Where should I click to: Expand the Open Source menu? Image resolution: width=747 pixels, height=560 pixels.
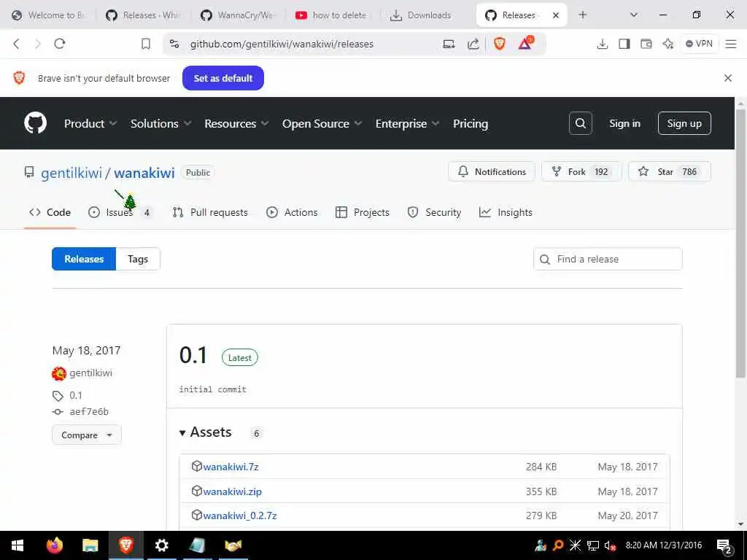pos(322,123)
